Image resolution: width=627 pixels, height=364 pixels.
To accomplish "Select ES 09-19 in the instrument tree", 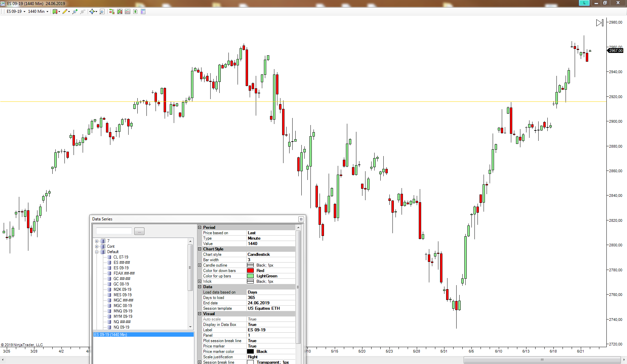I will click(121, 268).
